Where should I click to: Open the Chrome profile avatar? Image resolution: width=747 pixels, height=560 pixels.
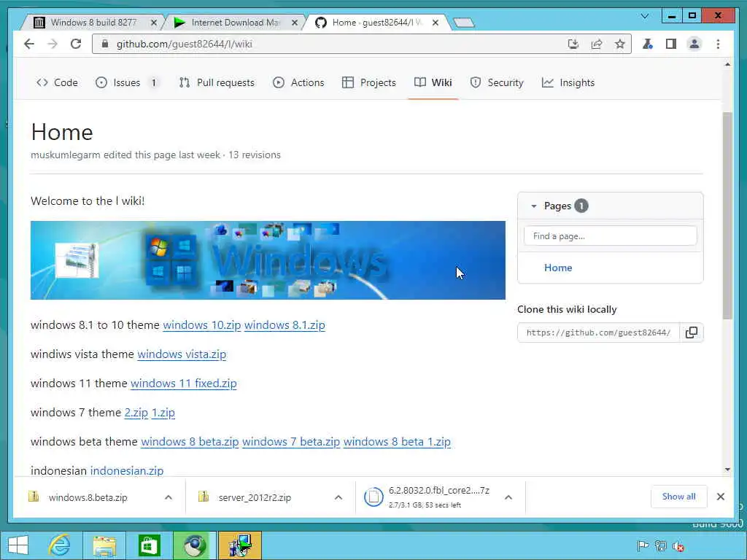coord(694,44)
